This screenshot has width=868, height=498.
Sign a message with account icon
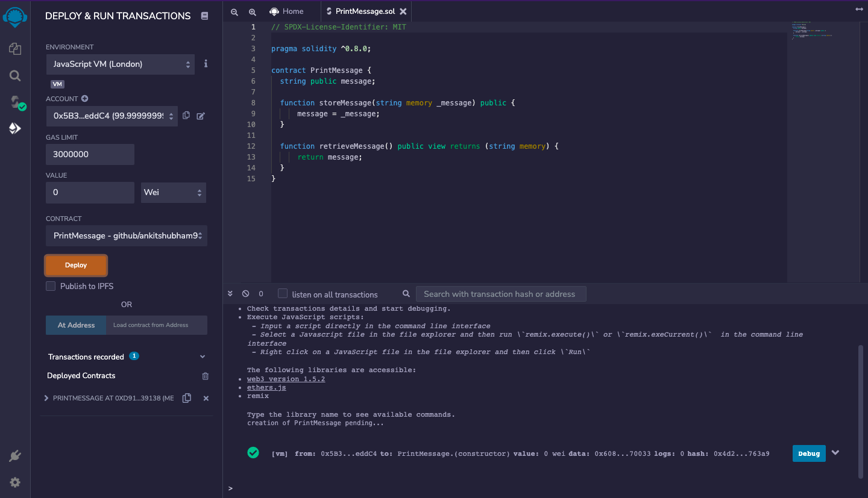coord(201,116)
